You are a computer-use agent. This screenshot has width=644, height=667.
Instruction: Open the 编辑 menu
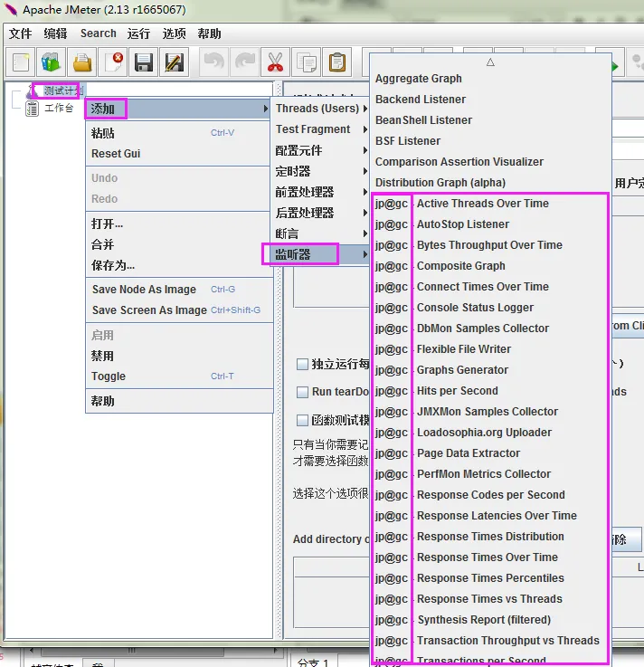tap(55, 33)
